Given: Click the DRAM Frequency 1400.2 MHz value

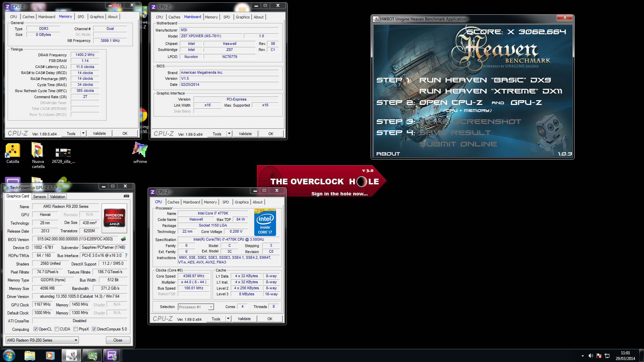Looking at the screenshot, I should coord(85,55).
